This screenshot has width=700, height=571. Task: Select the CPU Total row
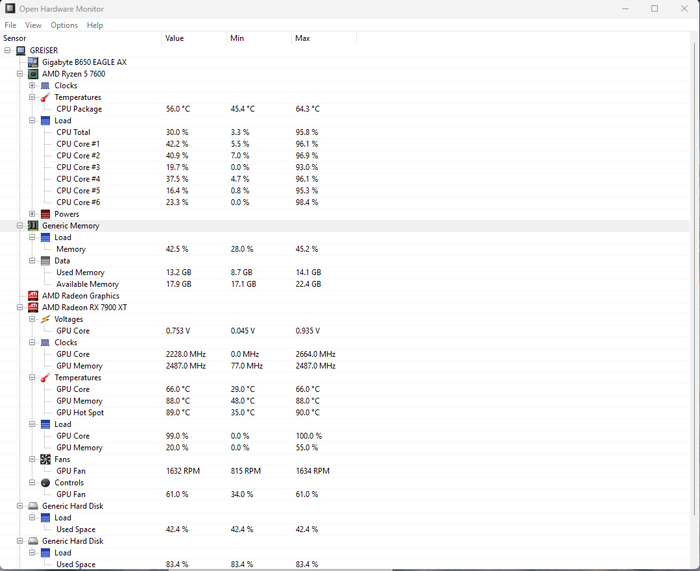[x=345, y=132]
